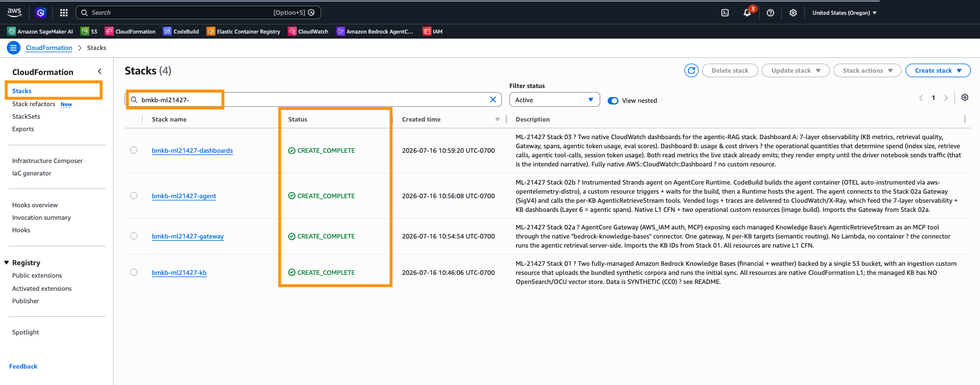Image resolution: width=980 pixels, height=385 pixels.
Task: Click page number 1 in pagination
Action: [933, 98]
